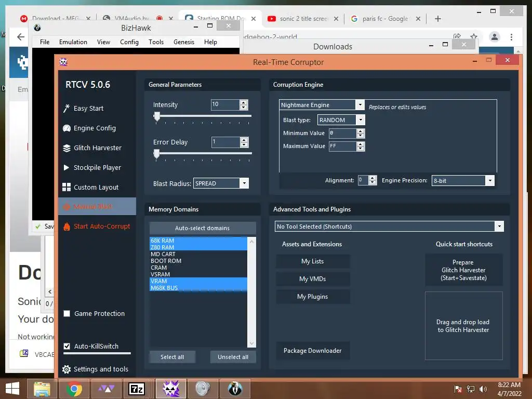Open BizHawk Config menu
Screen dimensions: 532x399
coord(129,42)
